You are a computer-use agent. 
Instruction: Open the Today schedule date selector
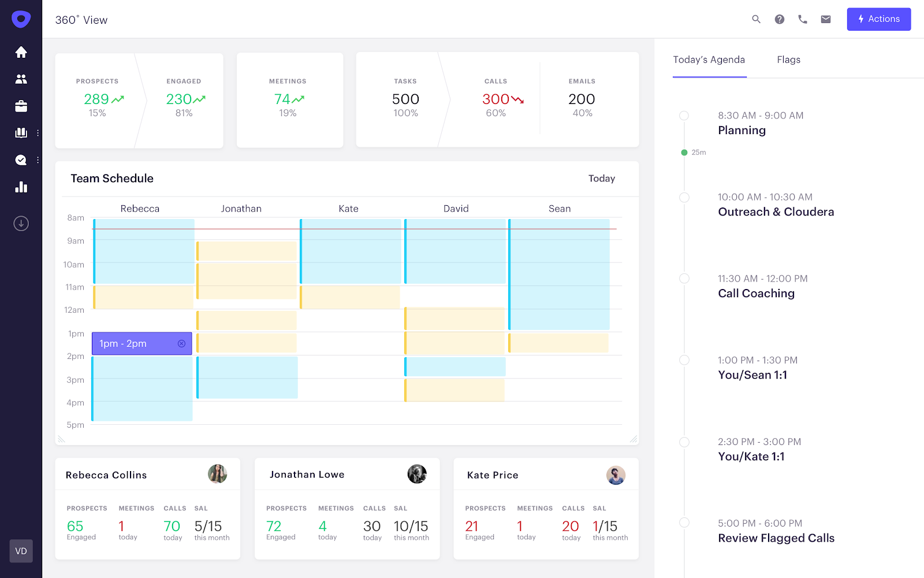(602, 179)
